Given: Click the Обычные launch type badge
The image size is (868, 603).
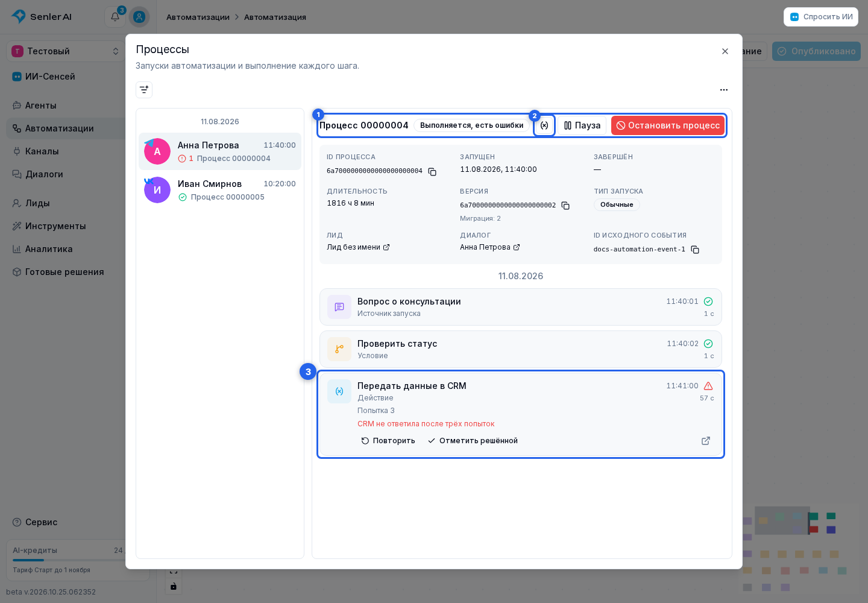Looking at the screenshot, I should [x=617, y=205].
